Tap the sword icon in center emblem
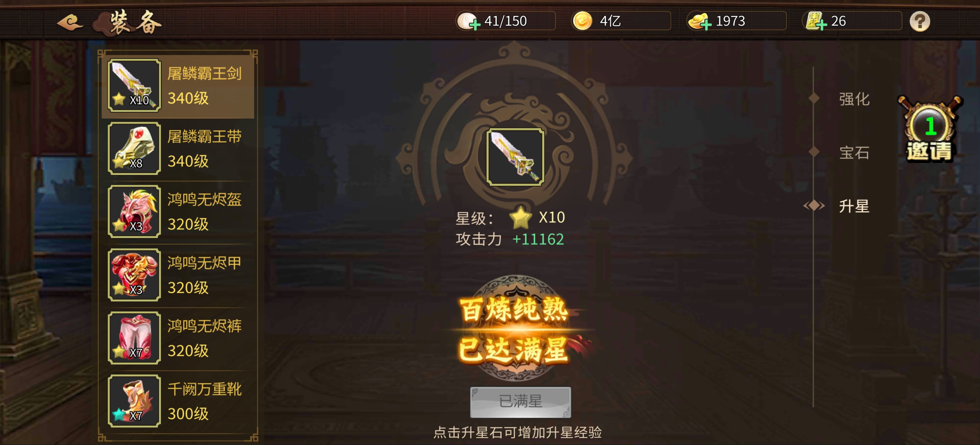Image resolution: width=980 pixels, height=445 pixels. pyautogui.click(x=515, y=157)
